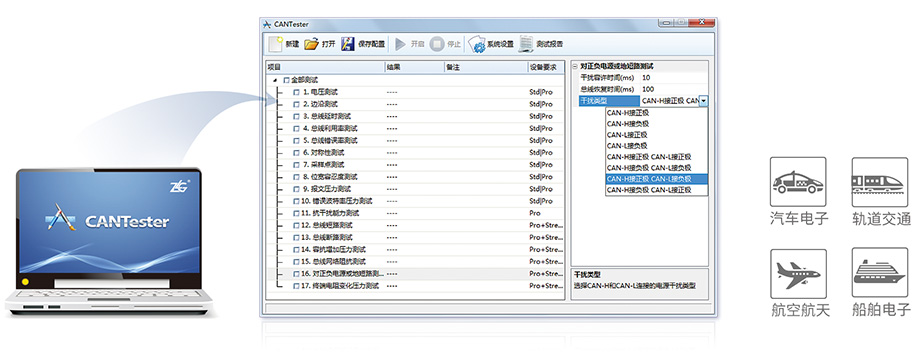Open 系统设置 system settings gear icon
Viewport: 919px width, 361px height.
[x=476, y=45]
